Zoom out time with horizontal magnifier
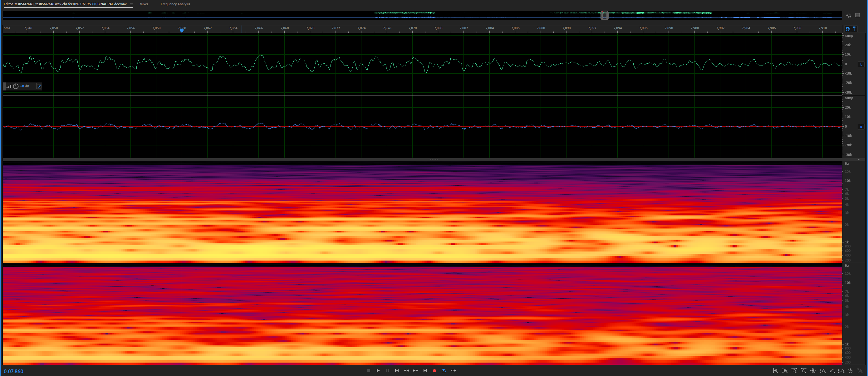The width and height of the screenshot is (868, 376). [804, 371]
